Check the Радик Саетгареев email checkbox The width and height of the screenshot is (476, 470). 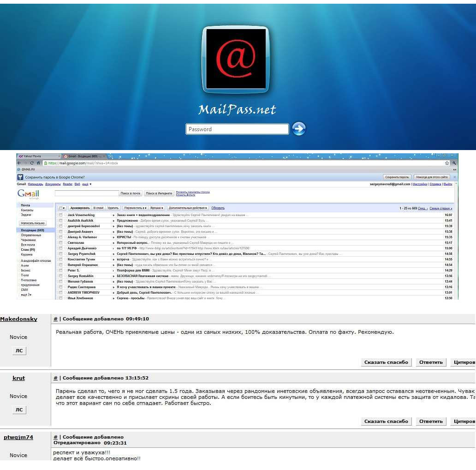click(x=61, y=287)
